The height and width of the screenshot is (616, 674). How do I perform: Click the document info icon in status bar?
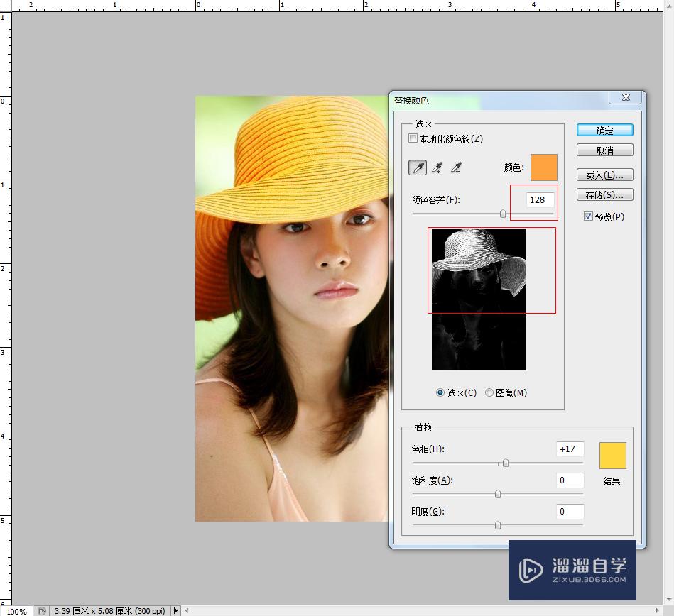click(41, 610)
